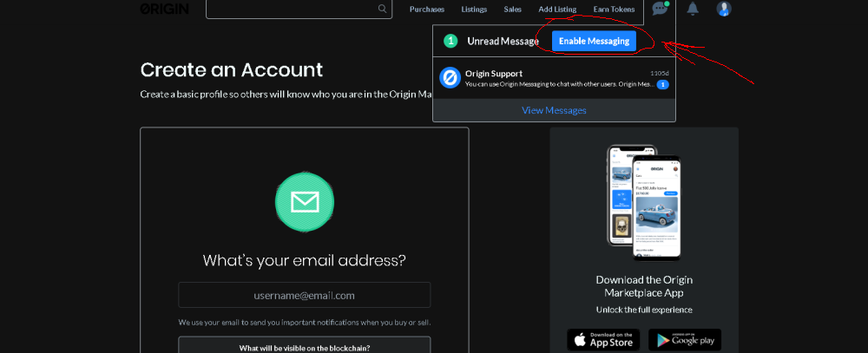Click the blue unread badge on Origin Support

tap(662, 85)
